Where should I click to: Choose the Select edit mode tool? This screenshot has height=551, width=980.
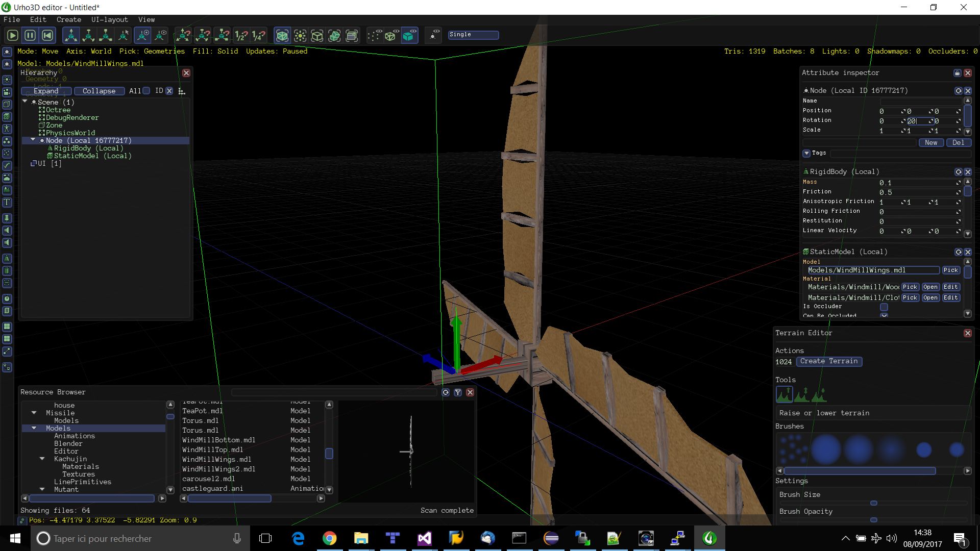124,35
